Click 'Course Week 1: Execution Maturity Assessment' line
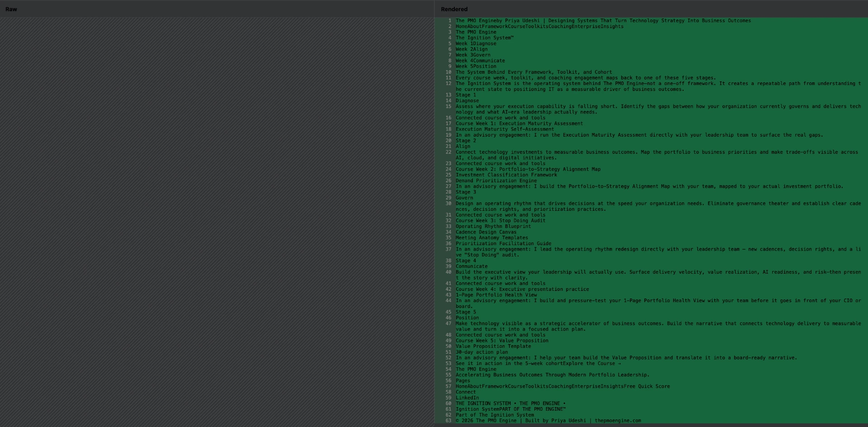The height and width of the screenshot is (427, 868). coord(519,123)
